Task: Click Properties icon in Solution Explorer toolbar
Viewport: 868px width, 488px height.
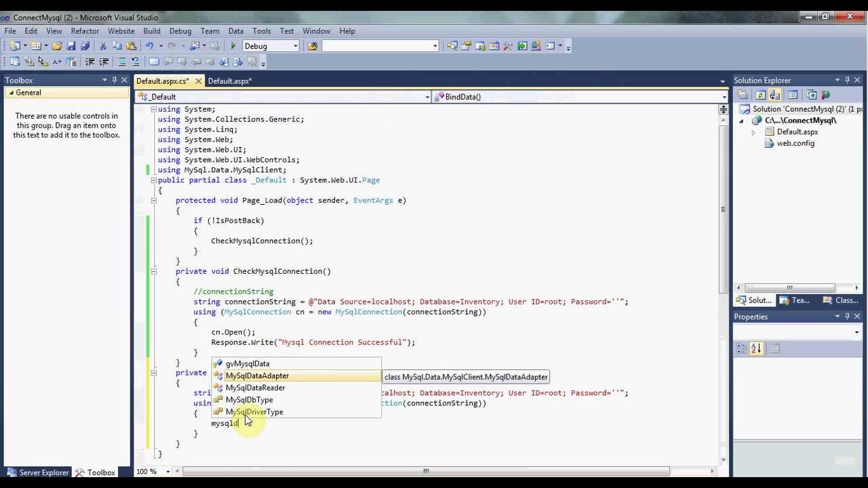Action: pos(743,95)
